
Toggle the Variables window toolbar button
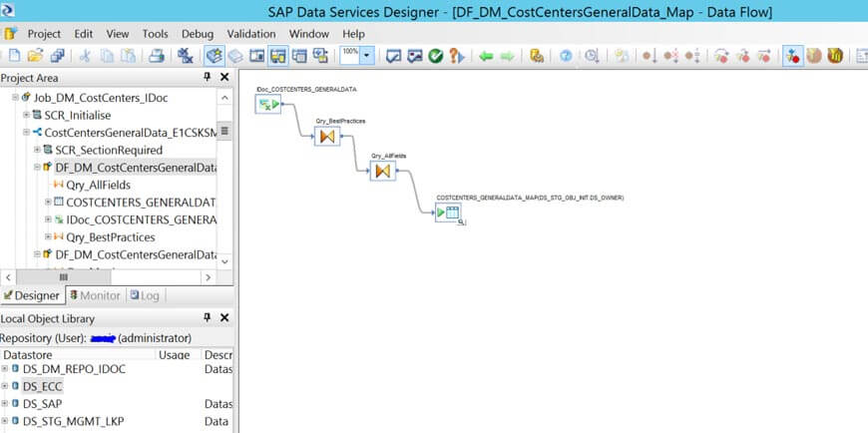pyautogui.click(x=256, y=56)
